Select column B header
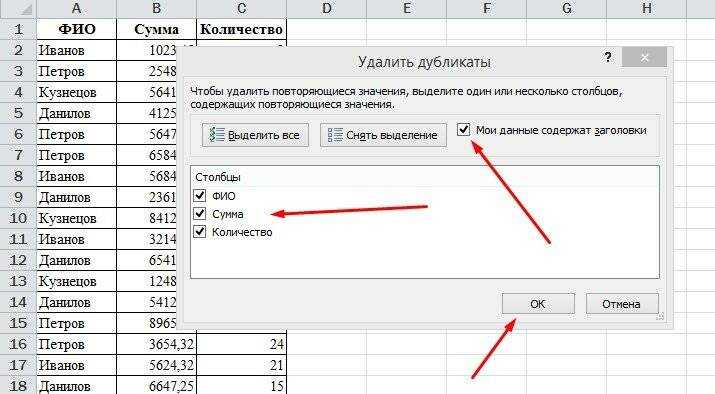Image resolution: width=715 pixels, height=394 pixels. (x=156, y=9)
